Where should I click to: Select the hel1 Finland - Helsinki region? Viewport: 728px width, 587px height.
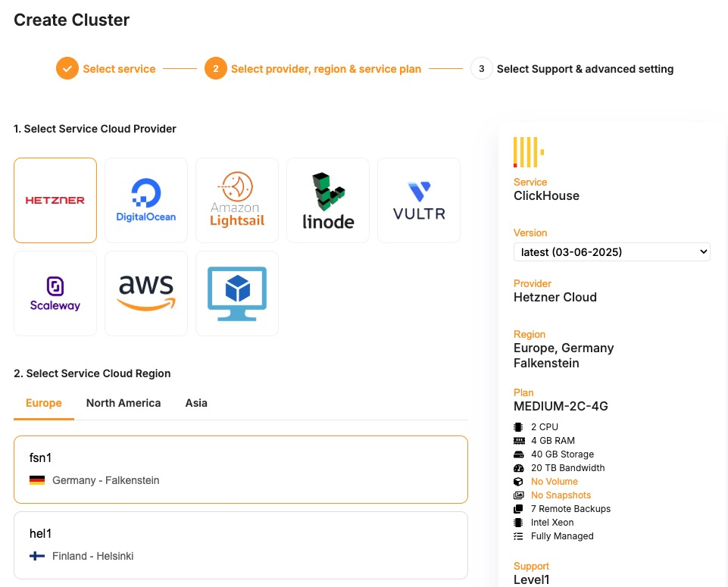tap(241, 545)
